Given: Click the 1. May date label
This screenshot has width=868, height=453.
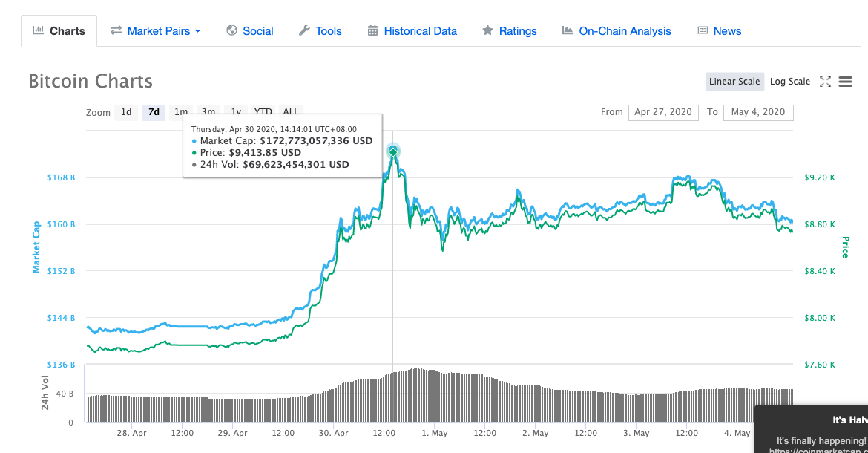Looking at the screenshot, I should point(435,433).
